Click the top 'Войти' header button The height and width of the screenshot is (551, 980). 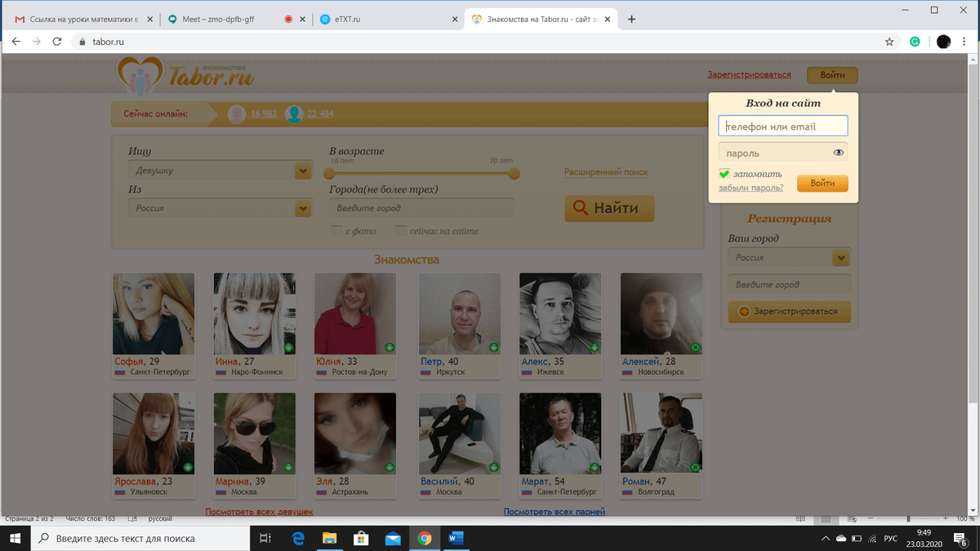point(832,75)
